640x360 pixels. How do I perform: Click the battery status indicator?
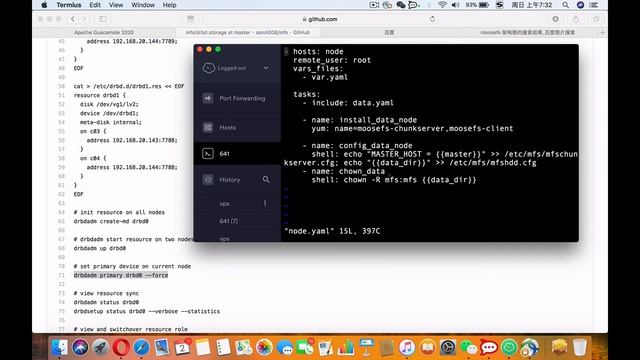478,5
